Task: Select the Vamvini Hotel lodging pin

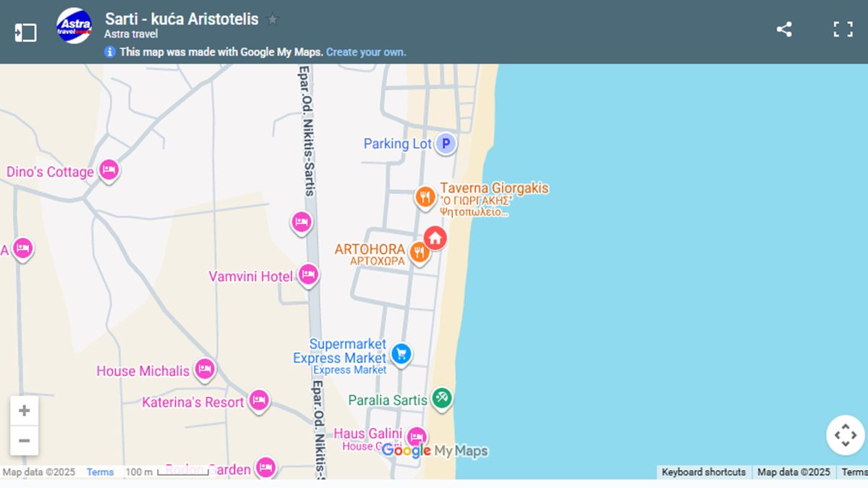Action: point(308,274)
